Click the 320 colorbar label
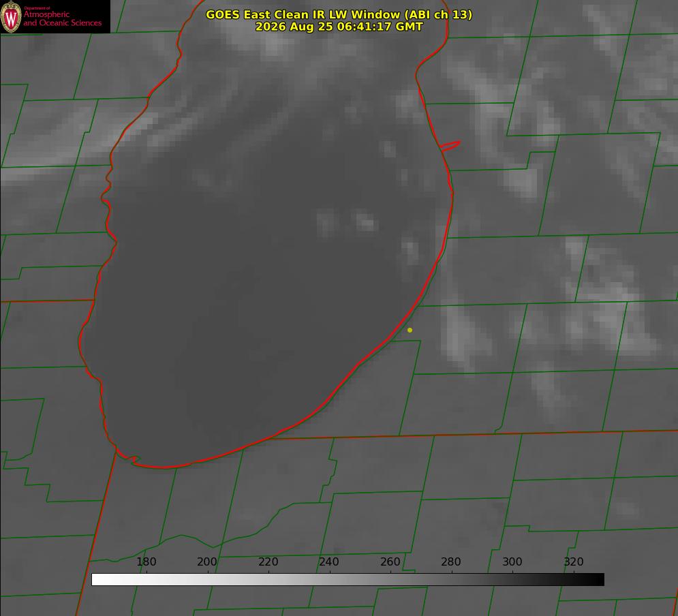678x616 pixels. coord(574,562)
